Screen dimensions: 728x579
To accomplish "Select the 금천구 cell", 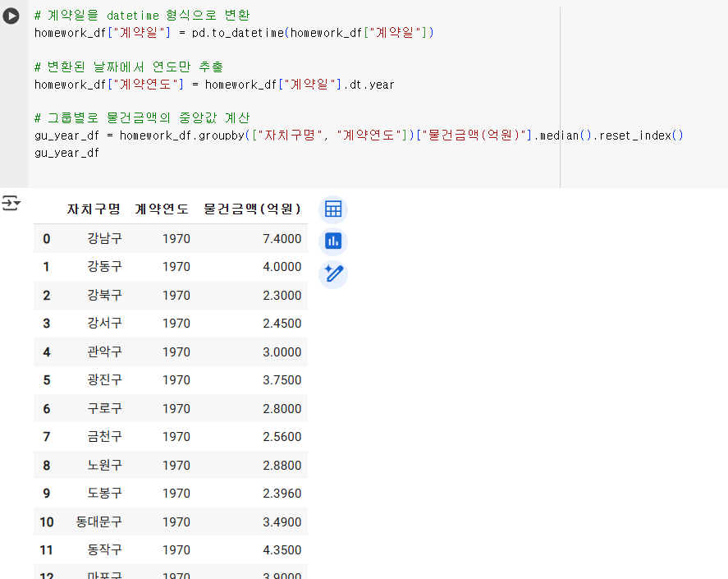I will tap(104, 436).
